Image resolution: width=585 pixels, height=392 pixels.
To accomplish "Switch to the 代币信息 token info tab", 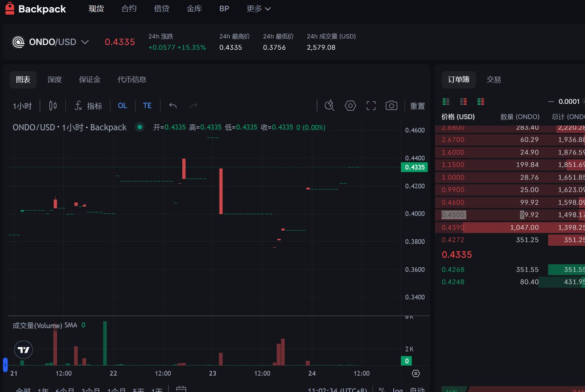I will [x=132, y=79].
